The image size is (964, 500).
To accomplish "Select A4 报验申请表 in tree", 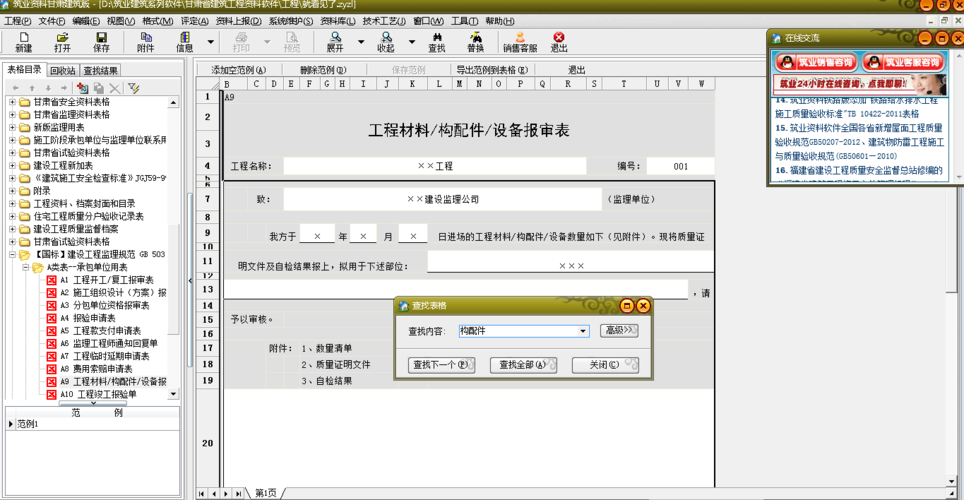I will pos(87,318).
